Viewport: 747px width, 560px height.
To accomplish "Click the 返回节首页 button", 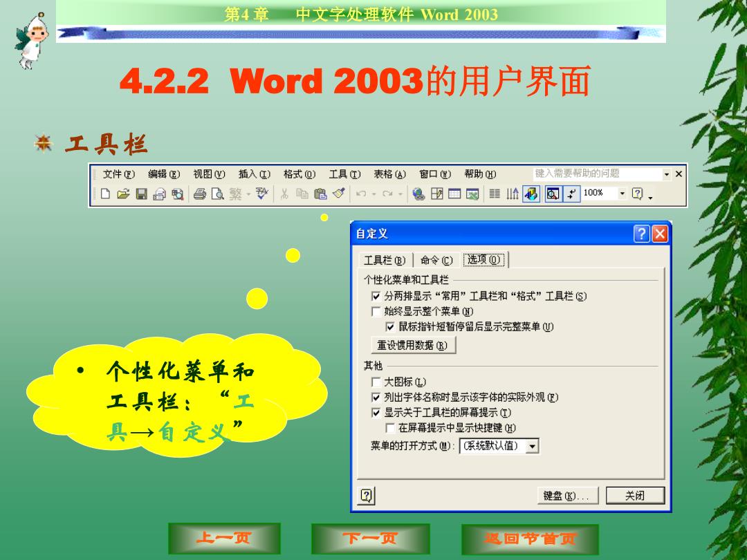I will pyautogui.click(x=530, y=539).
